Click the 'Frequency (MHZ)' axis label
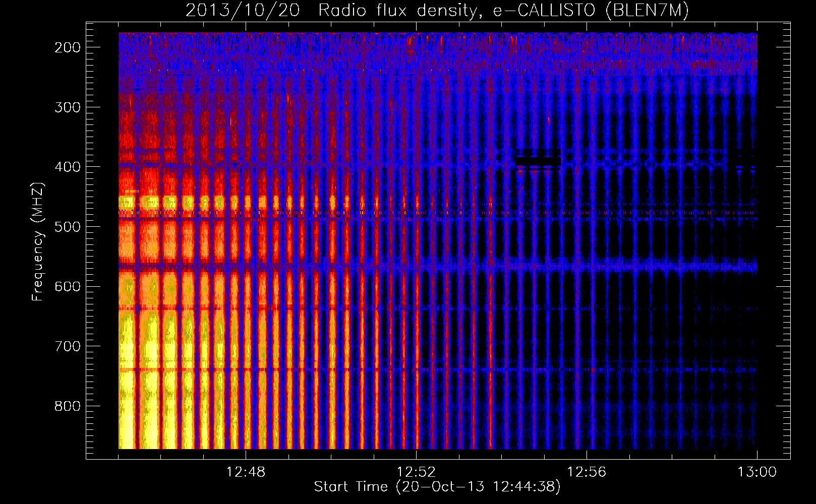The height and width of the screenshot is (504, 816). click(x=38, y=242)
